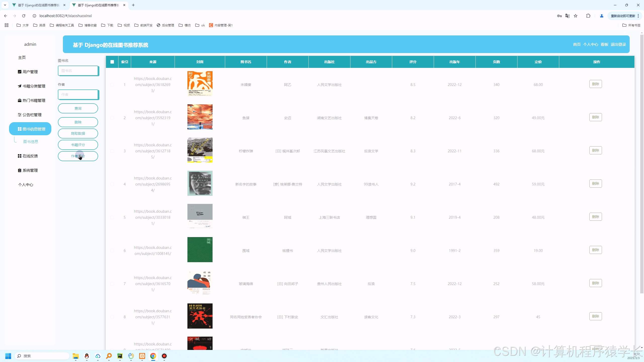Reload the page with refresh icon
The height and width of the screenshot is (362, 644).
pyautogui.click(x=24, y=16)
